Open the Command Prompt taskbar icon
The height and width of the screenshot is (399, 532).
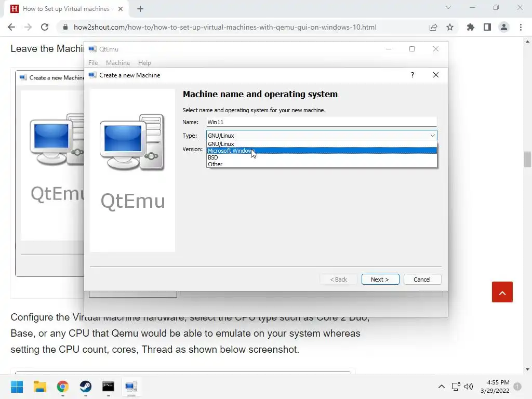[108, 387]
